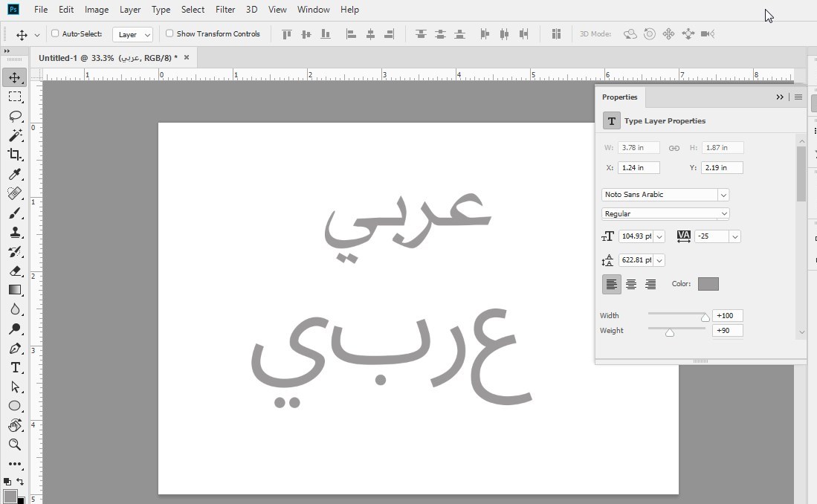The height and width of the screenshot is (504, 817).
Task: Collapse the Properties panel with double arrows
Action: 780,97
